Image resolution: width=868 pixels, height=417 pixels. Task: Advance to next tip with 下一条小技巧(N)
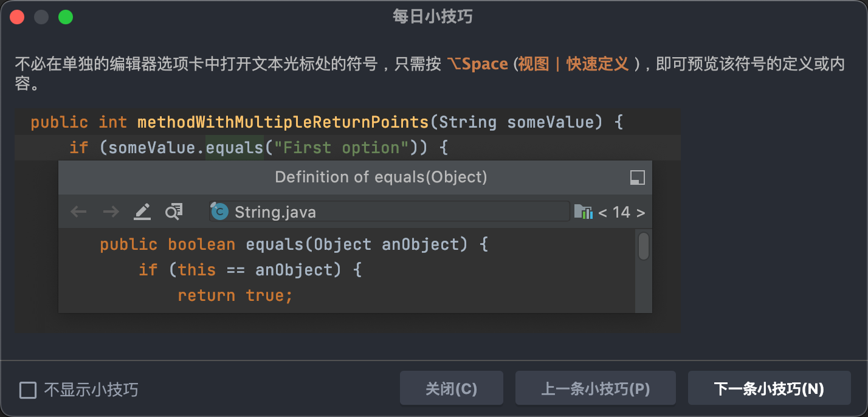point(769,388)
